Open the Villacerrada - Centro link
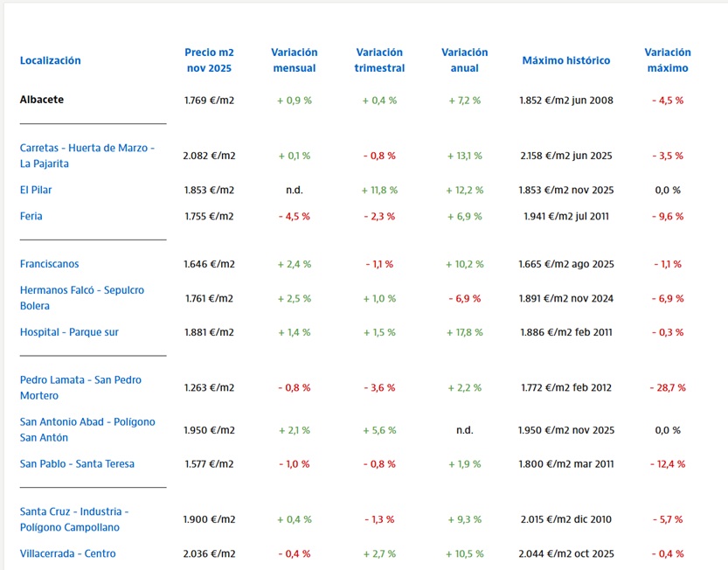This screenshot has height=570, width=728. click(67, 553)
